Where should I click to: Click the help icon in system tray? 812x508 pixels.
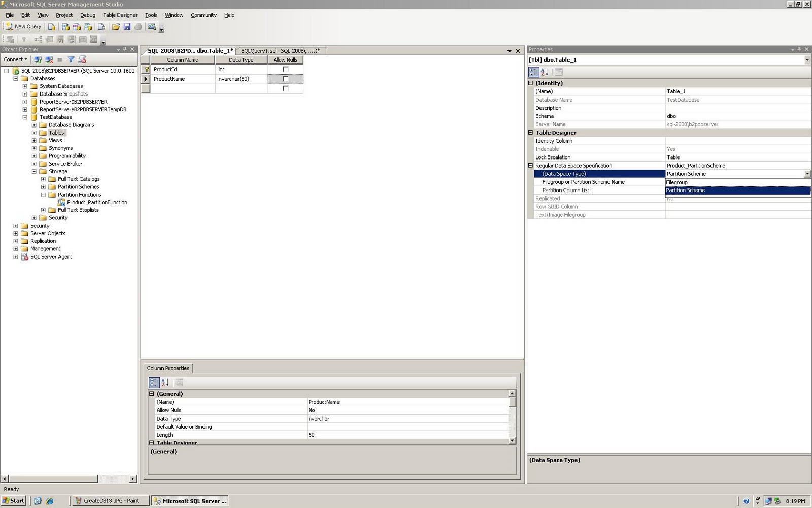click(x=746, y=501)
